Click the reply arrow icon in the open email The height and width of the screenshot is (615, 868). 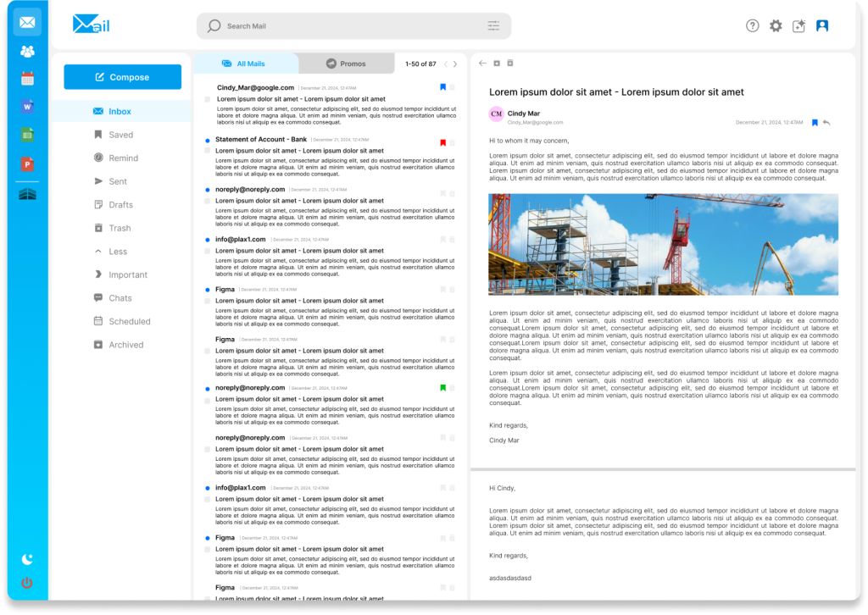pyautogui.click(x=826, y=123)
